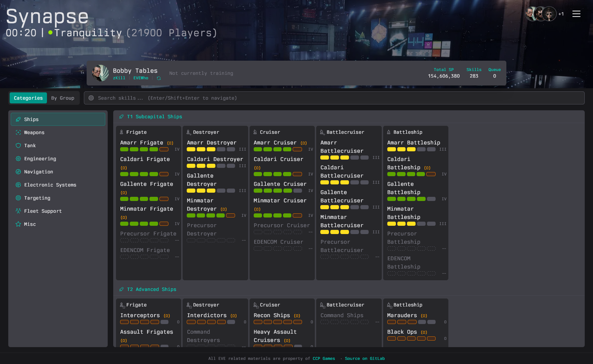
Task: Click the T1 Cruiser column icon
Action: tap(255, 132)
